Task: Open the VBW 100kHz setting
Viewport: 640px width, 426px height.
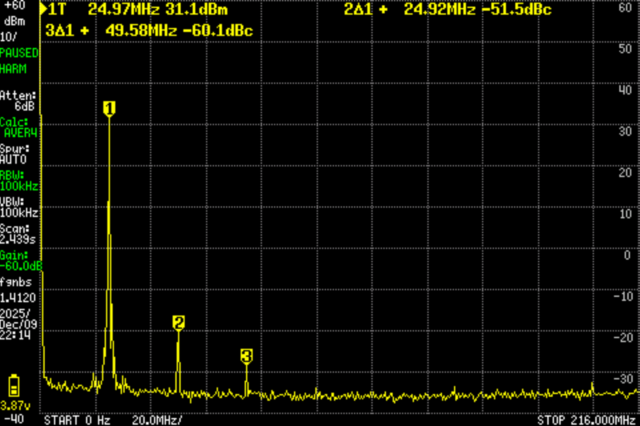Action: pos(20,208)
